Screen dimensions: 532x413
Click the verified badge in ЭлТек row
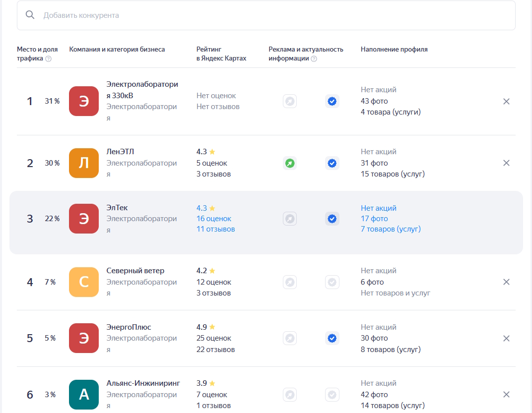332,219
